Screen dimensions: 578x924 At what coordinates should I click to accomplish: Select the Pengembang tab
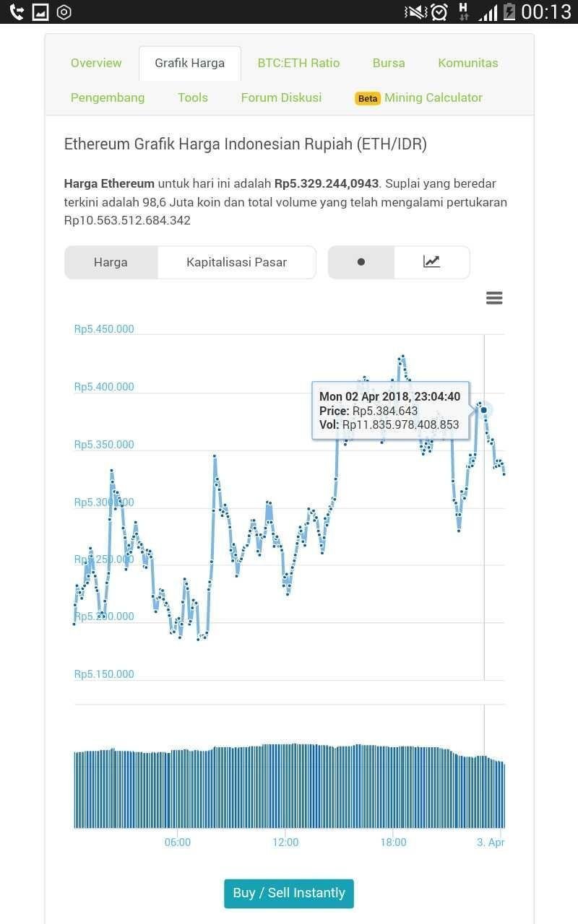(108, 97)
